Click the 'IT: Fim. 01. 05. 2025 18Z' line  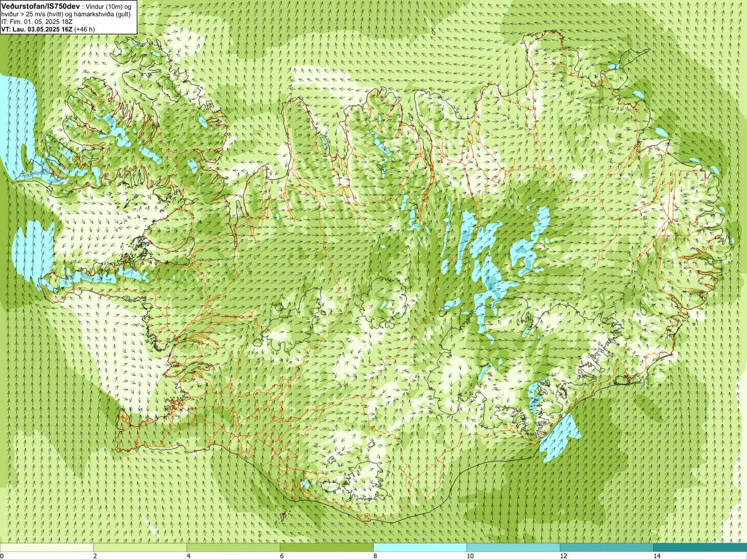[x=37, y=21]
